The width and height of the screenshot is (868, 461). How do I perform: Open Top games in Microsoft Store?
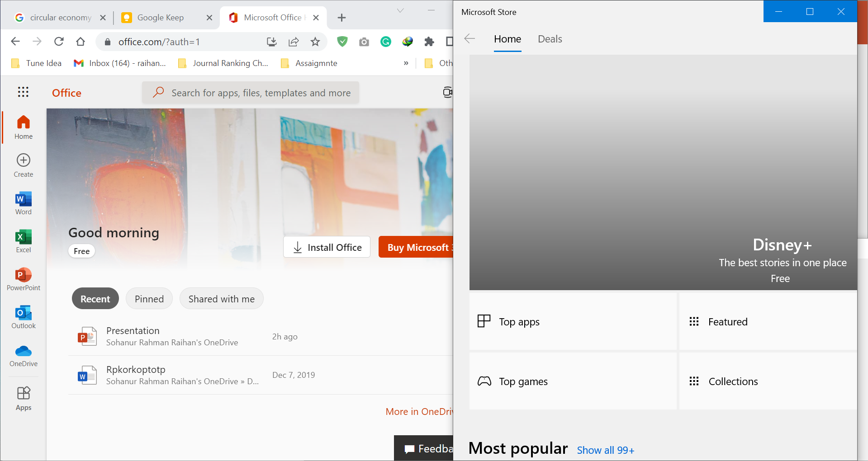pyautogui.click(x=573, y=381)
